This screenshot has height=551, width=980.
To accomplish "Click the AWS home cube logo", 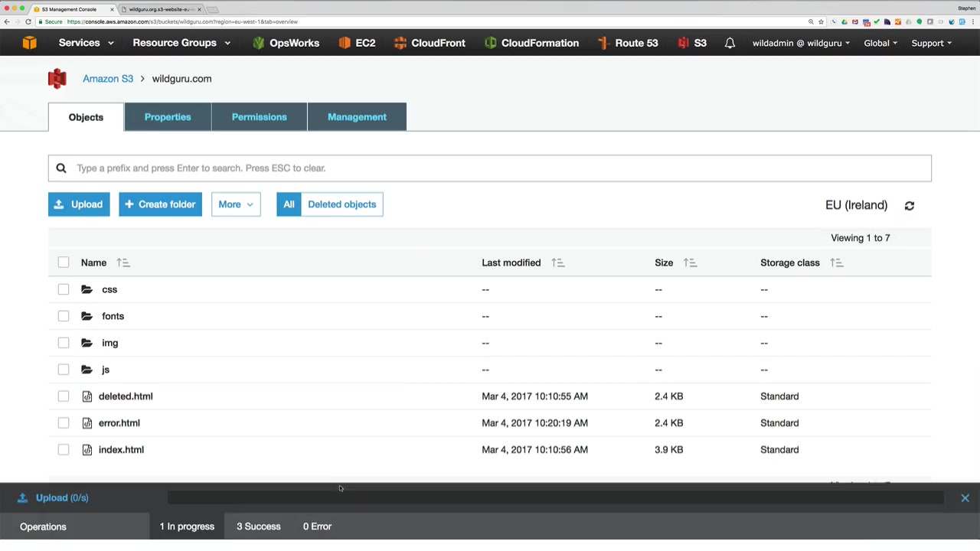I will coord(29,43).
